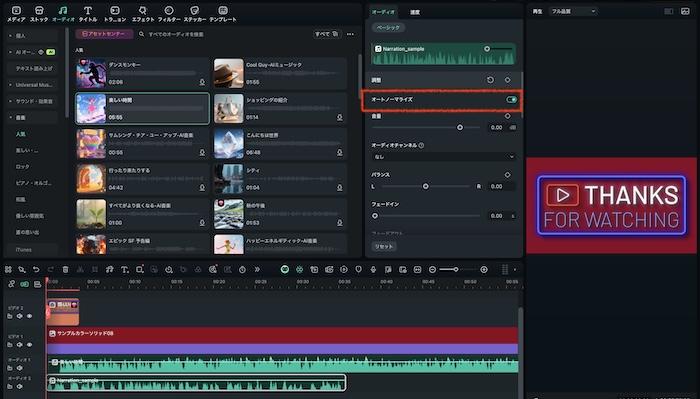
Task: Click the reset arrow icon beside 調整
Action: point(490,80)
